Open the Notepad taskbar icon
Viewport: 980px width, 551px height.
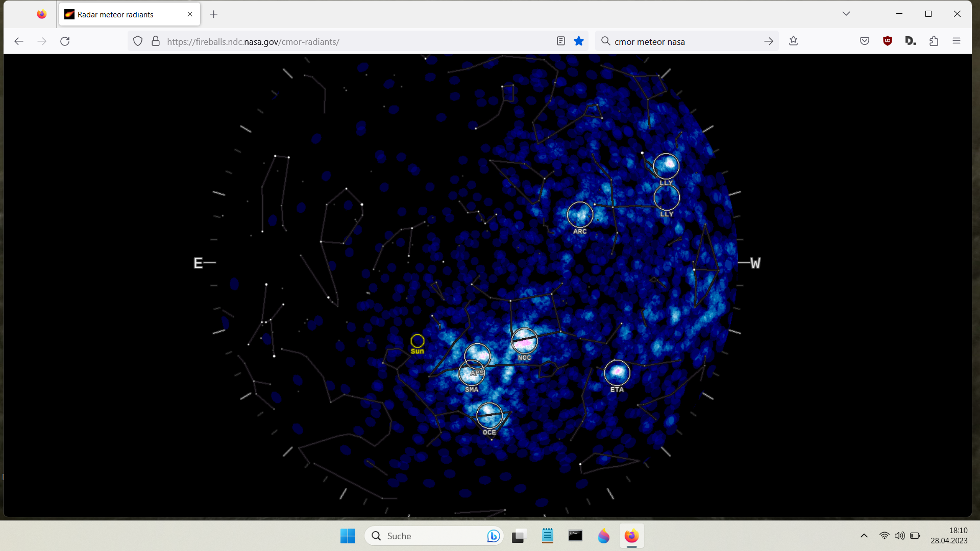pyautogui.click(x=548, y=536)
